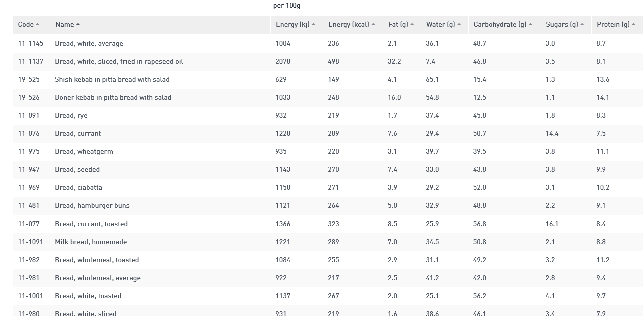Click sort arrow next to Fat (g)
This screenshot has height=316, width=644.
click(x=412, y=25)
